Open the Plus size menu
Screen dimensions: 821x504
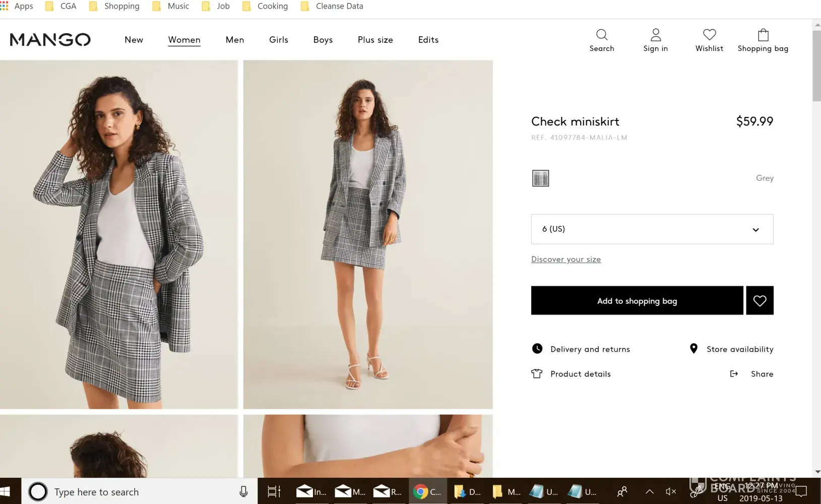(375, 40)
